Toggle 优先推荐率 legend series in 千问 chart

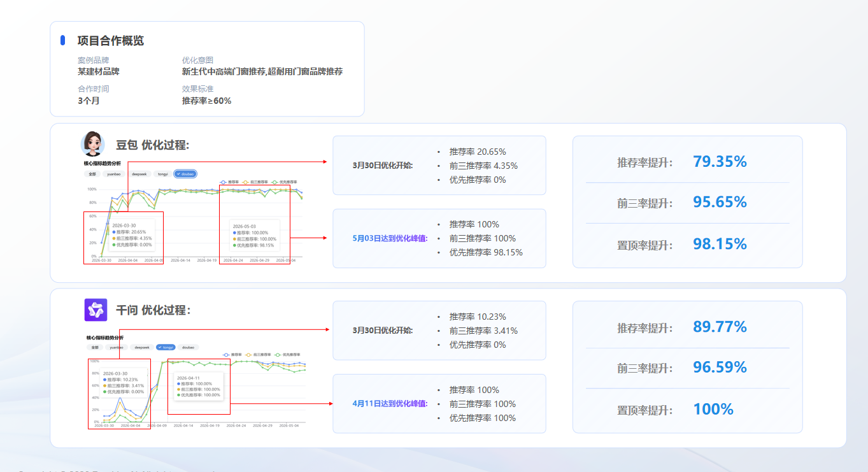click(286, 354)
